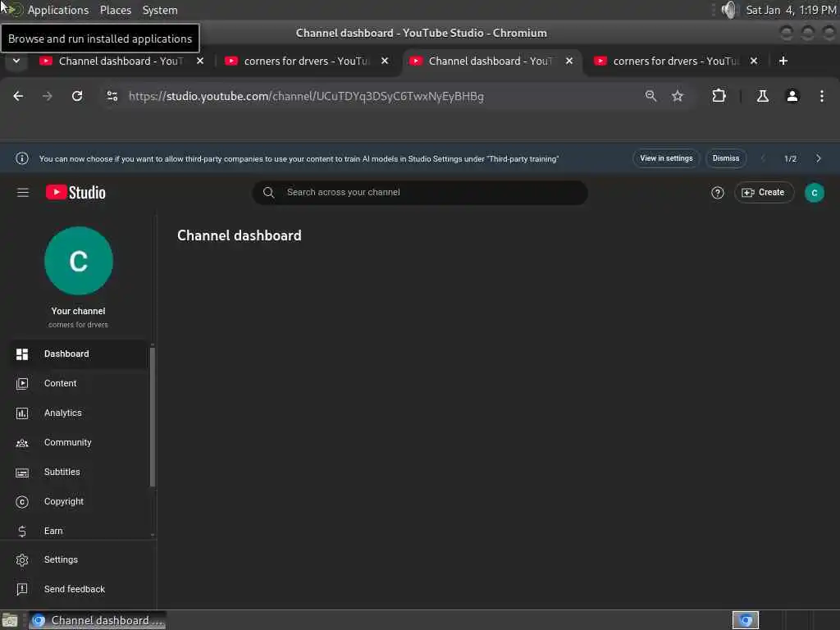Open the Analytics section icon

[22, 413]
